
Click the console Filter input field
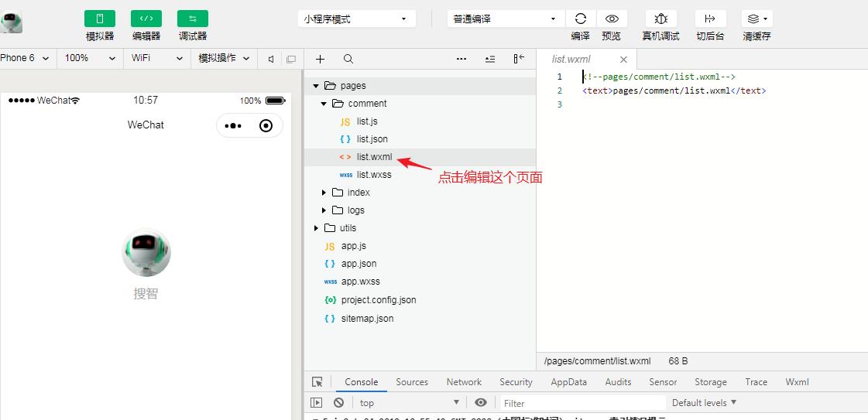583,403
